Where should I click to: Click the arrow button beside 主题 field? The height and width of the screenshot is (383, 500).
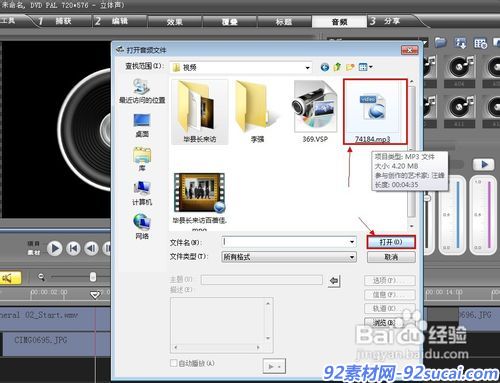pos(334,281)
